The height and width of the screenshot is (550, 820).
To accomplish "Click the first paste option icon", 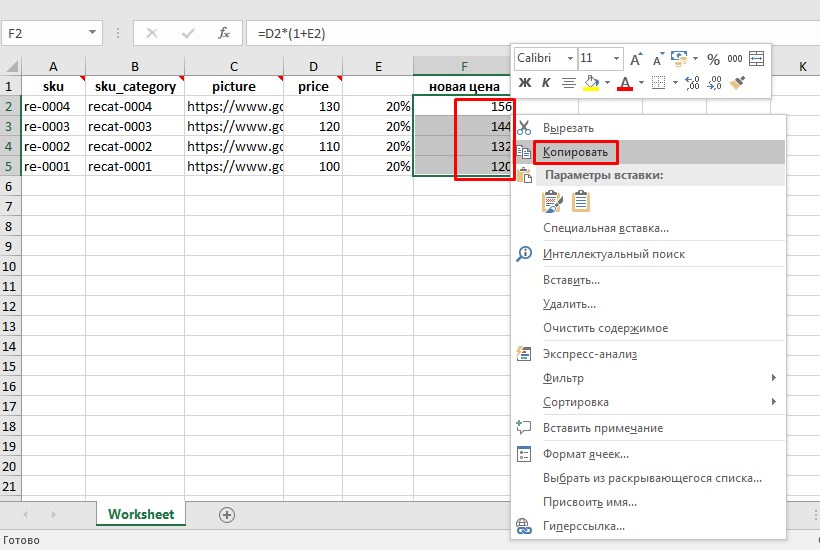I will [553, 202].
